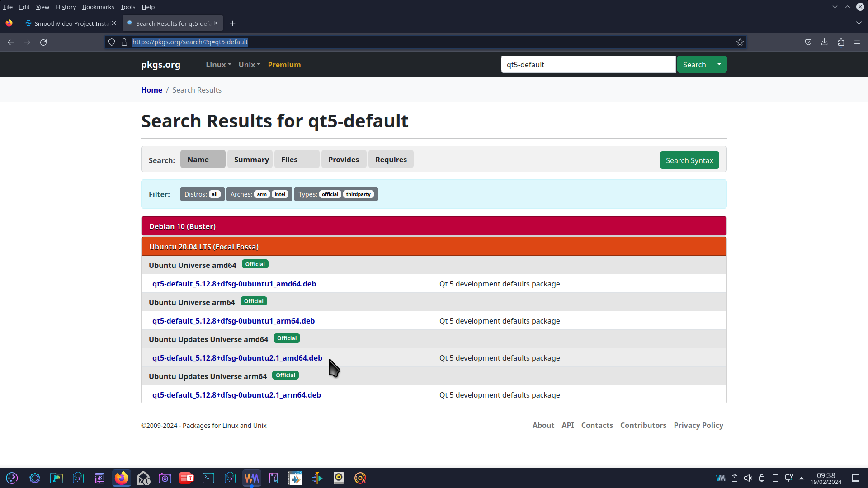The width and height of the screenshot is (868, 488).
Task: Launch the camera screenshot application
Action: (165, 478)
